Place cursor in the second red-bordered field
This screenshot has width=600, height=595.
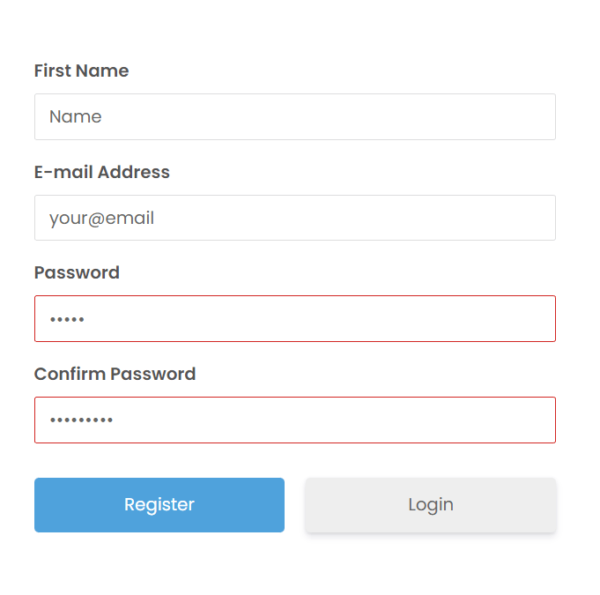click(294, 420)
